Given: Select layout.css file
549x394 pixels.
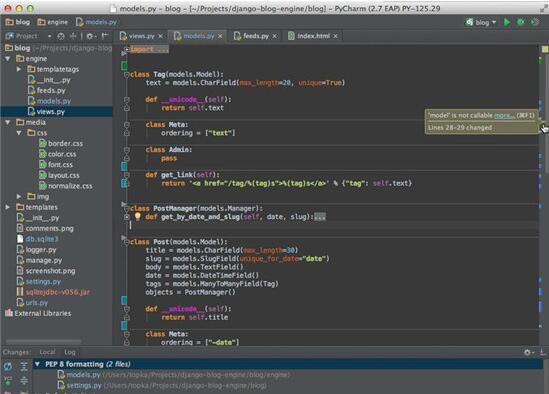Looking at the screenshot, I should [x=59, y=175].
